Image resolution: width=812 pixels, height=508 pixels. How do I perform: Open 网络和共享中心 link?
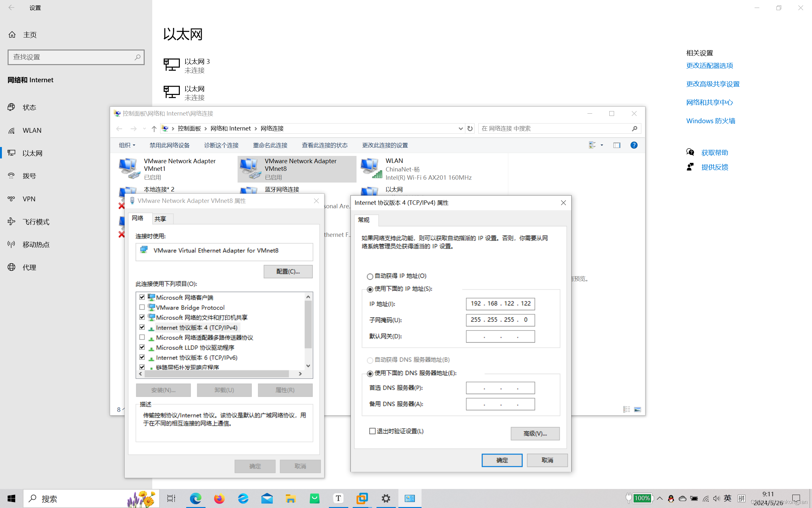[709, 103]
